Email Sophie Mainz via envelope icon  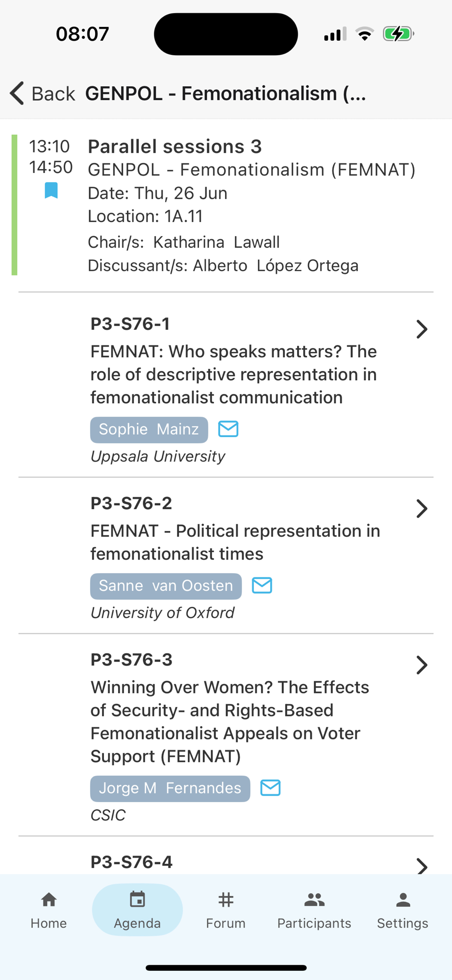(x=228, y=429)
